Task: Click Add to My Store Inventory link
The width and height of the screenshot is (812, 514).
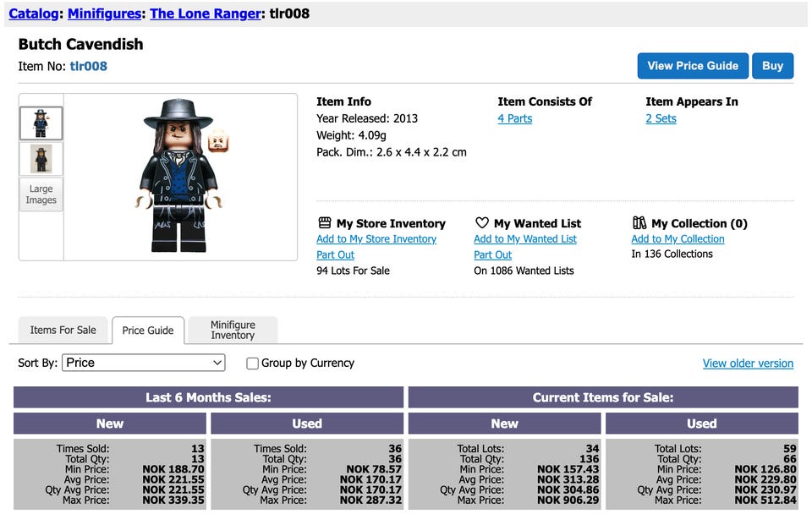Action: (376, 239)
